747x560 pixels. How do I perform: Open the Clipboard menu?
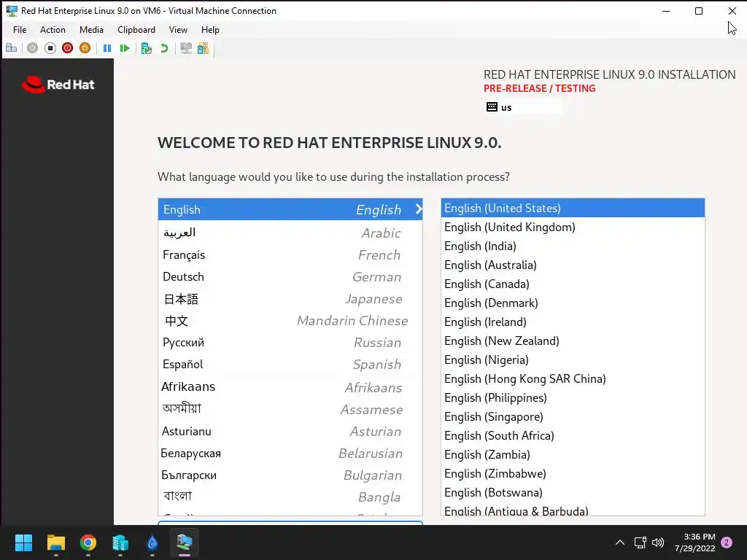click(136, 29)
